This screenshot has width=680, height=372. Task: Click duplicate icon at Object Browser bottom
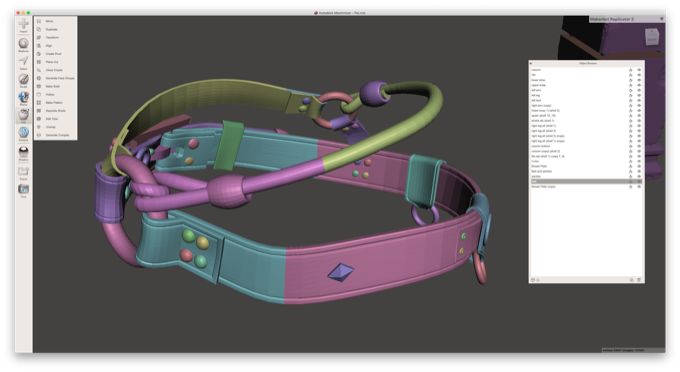coord(631,280)
